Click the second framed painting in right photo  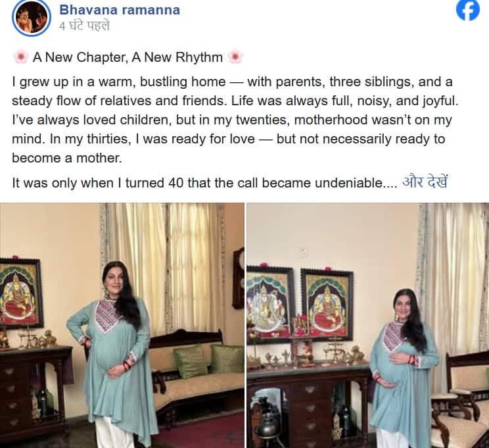327,304
